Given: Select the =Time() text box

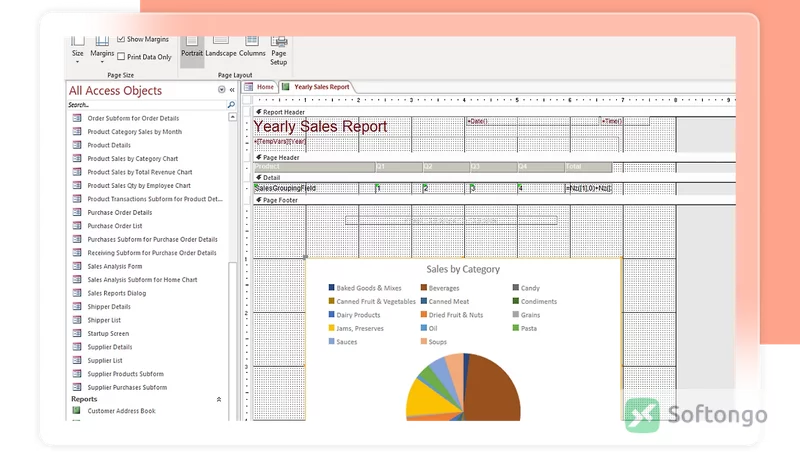Looking at the screenshot, I should point(625,121).
